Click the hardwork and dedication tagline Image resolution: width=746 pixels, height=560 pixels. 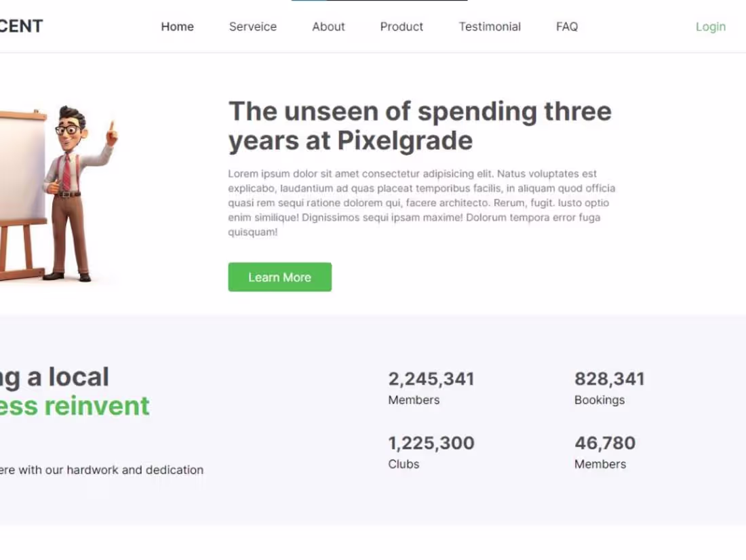102,470
